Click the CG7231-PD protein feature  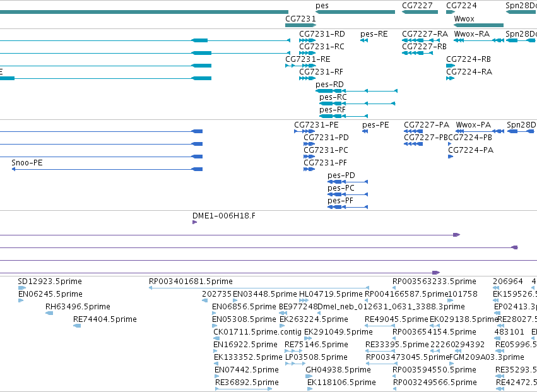coord(309,145)
